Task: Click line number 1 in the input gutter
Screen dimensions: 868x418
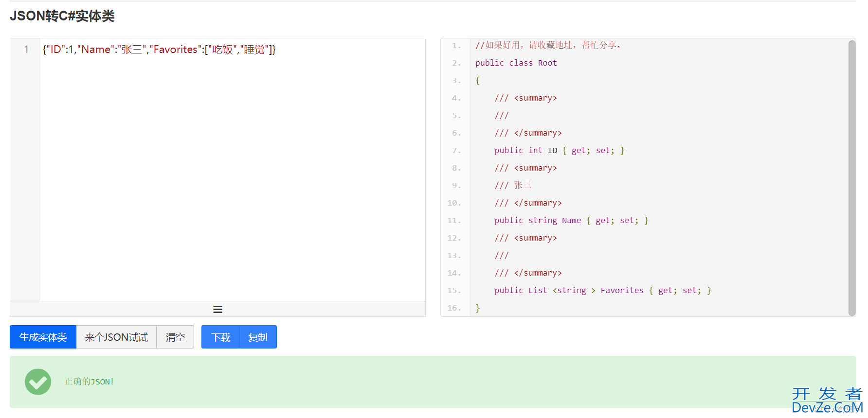Action: tap(26, 50)
